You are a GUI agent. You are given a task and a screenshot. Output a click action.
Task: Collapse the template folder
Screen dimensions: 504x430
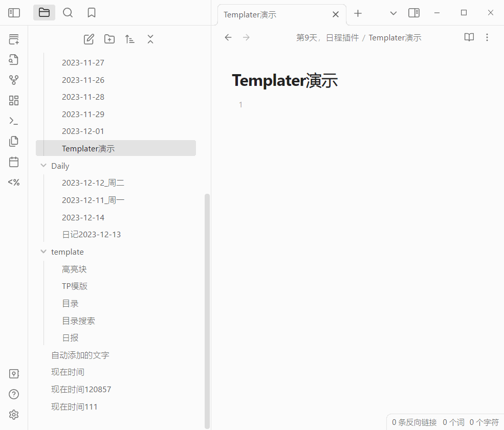coord(43,251)
